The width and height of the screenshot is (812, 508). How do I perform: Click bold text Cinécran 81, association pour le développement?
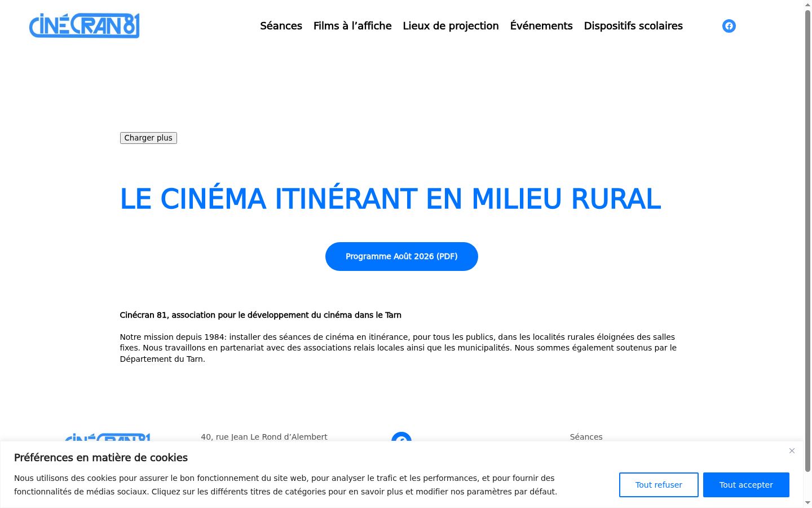point(261,315)
